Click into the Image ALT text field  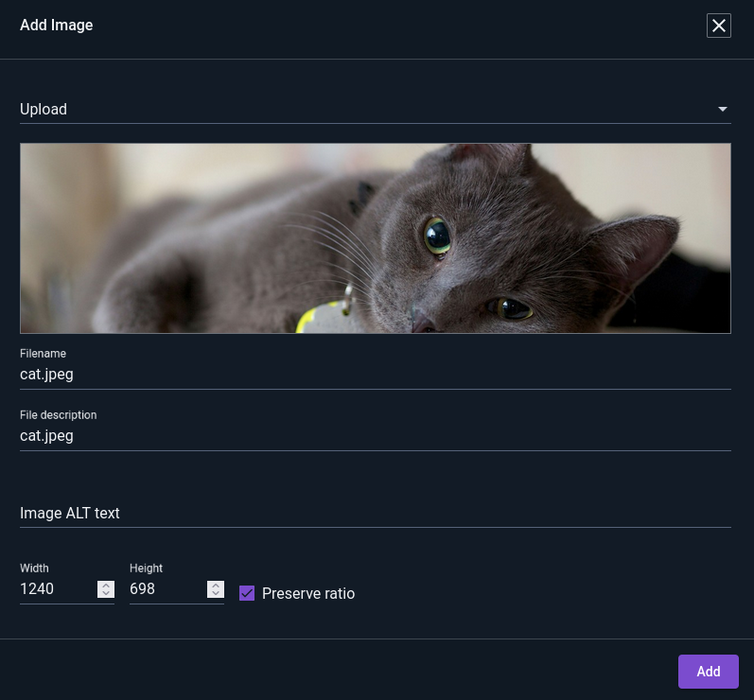[375, 513]
